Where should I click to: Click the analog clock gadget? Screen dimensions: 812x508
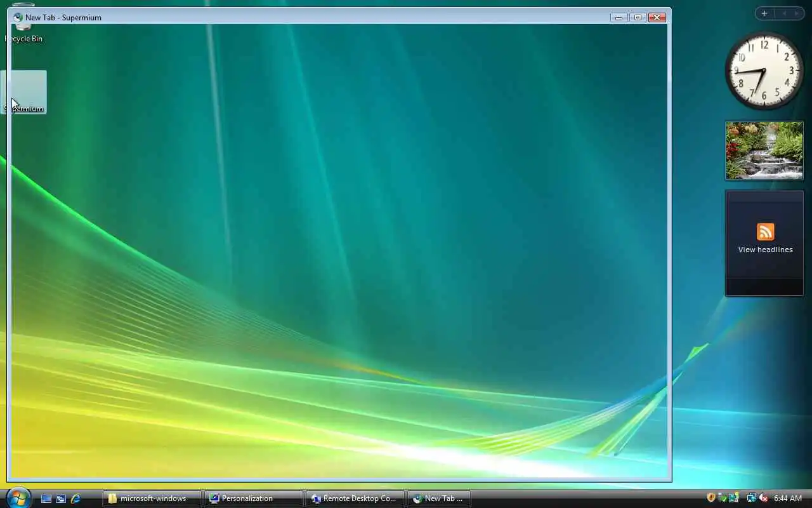[764, 70]
